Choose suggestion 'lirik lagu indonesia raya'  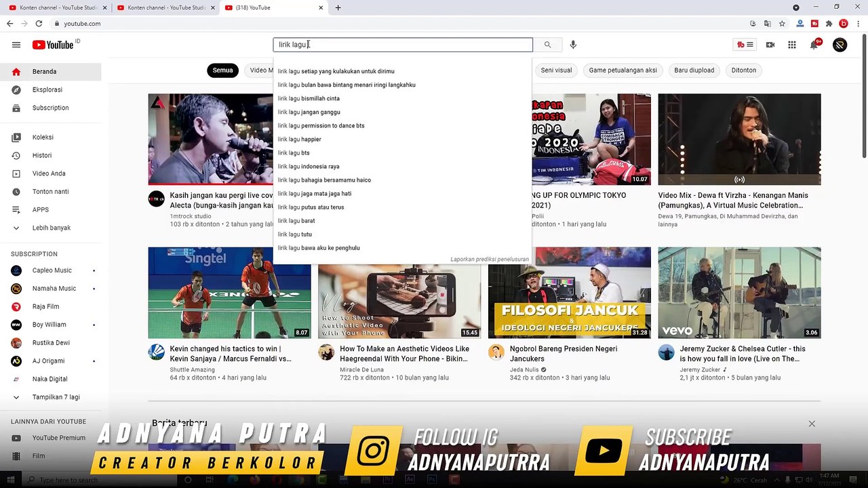point(403,166)
